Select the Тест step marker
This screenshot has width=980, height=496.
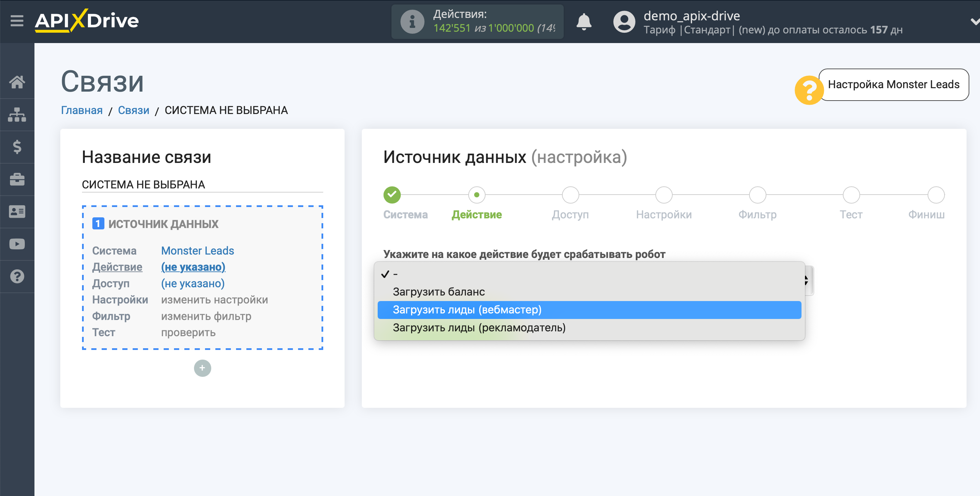tap(851, 195)
